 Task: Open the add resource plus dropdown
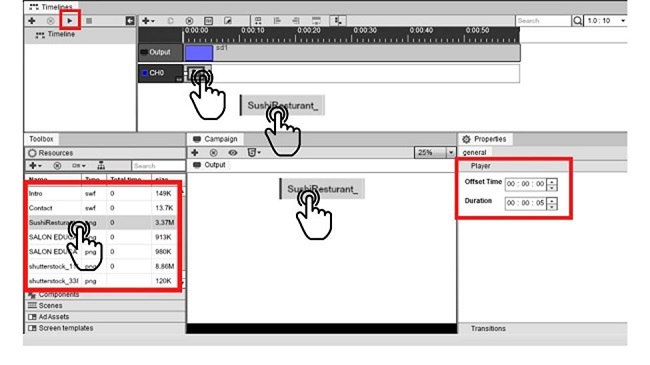click(35, 166)
